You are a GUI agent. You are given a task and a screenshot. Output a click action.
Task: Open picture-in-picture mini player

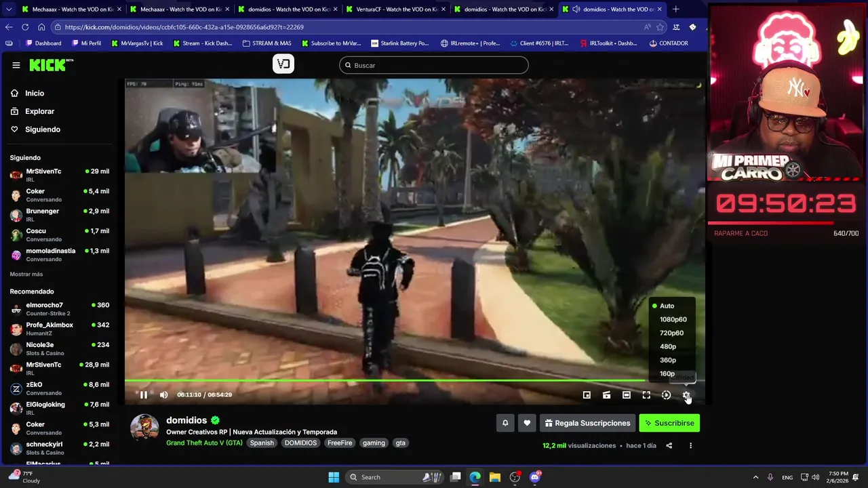coord(587,394)
